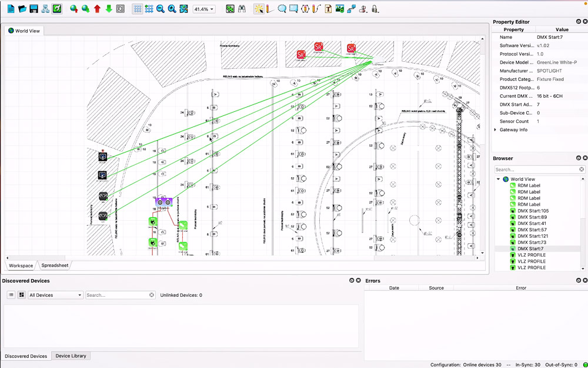Clear the Discovered Devices search field

click(x=152, y=295)
